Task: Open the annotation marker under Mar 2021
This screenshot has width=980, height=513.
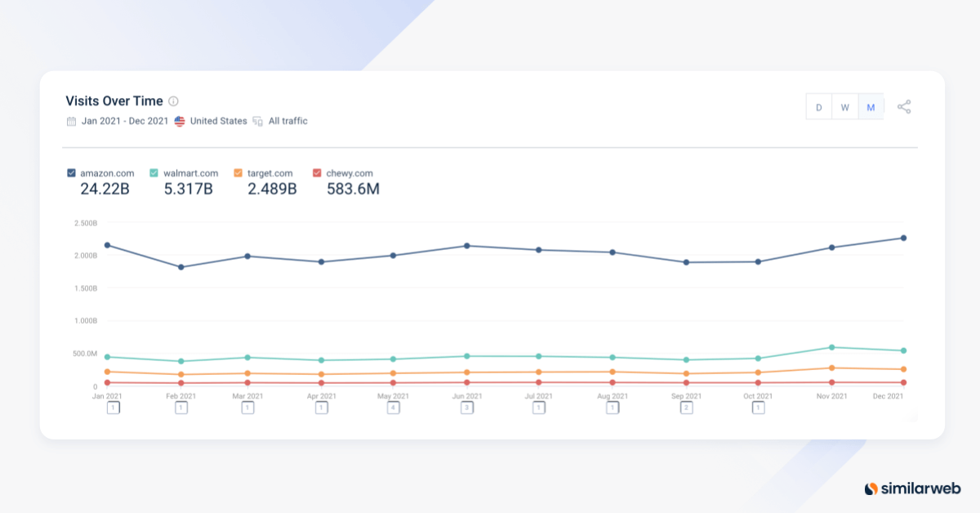Action: point(247,408)
